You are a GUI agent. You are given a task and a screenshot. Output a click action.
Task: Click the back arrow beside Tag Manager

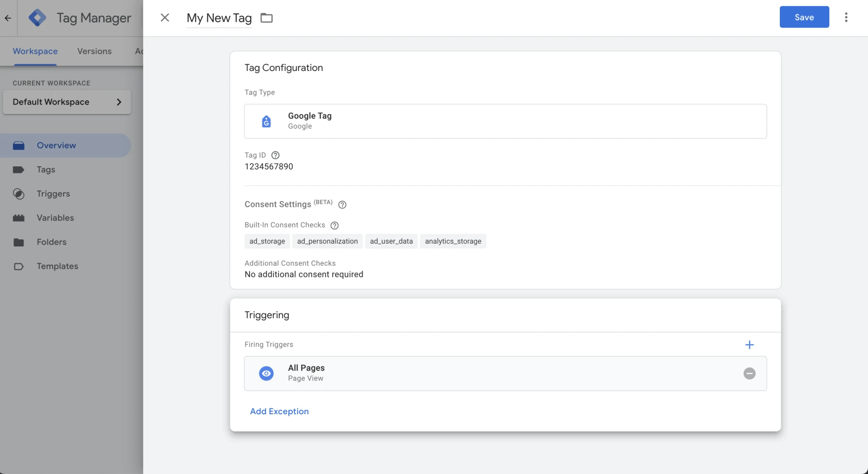[x=8, y=18]
